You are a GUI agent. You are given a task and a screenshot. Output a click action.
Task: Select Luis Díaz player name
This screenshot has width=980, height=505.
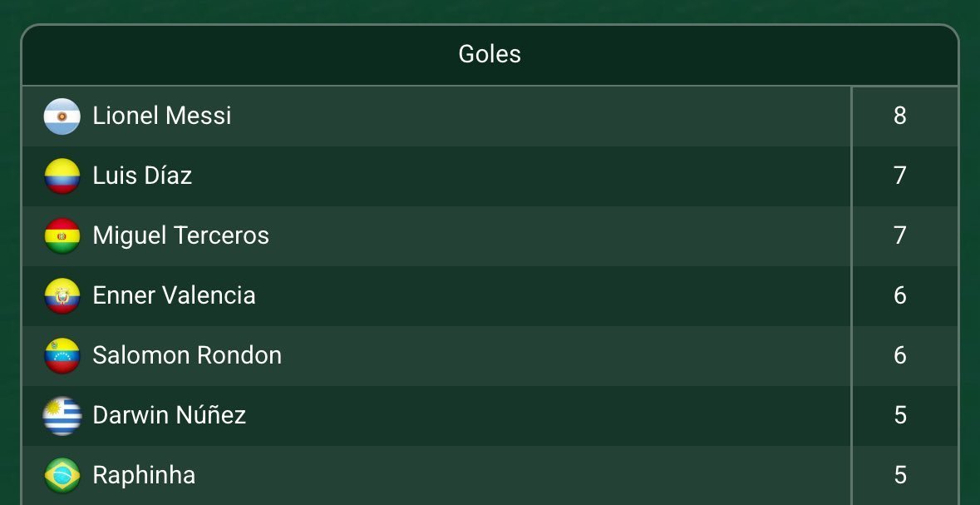[142, 176]
